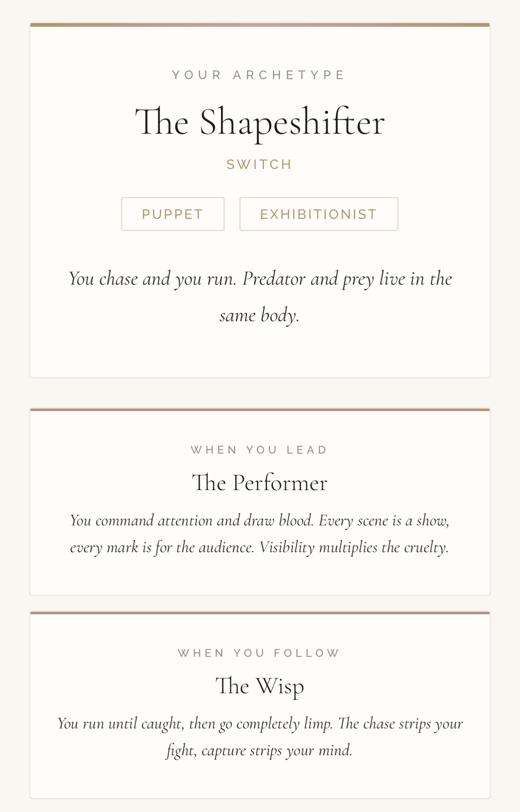Click the YOUR ARCHETYPE label
This screenshot has width=520, height=812.
259,75
